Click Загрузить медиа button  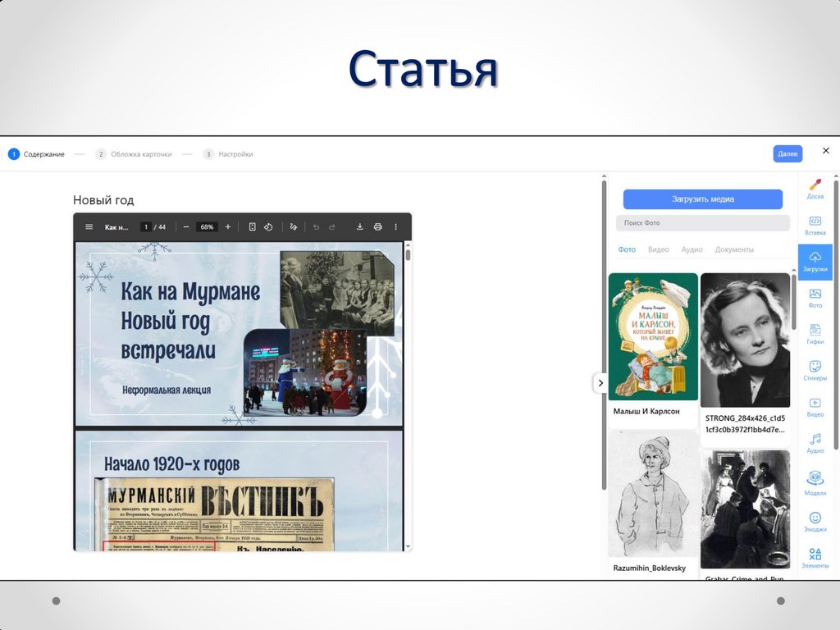click(x=703, y=199)
